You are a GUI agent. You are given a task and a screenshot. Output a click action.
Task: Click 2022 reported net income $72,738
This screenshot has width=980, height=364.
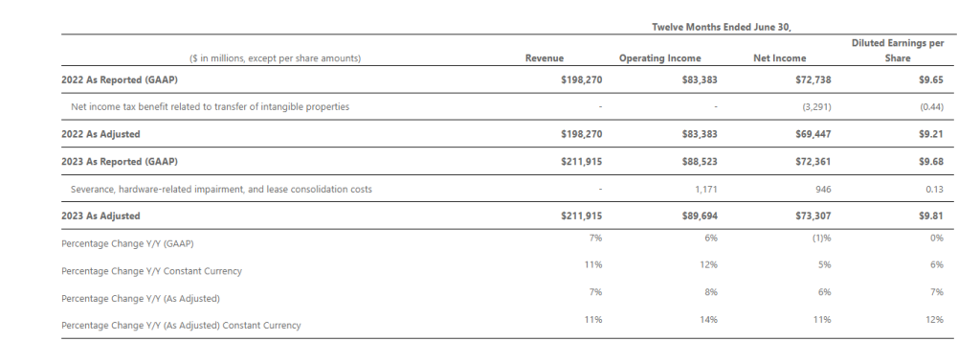[813, 80]
